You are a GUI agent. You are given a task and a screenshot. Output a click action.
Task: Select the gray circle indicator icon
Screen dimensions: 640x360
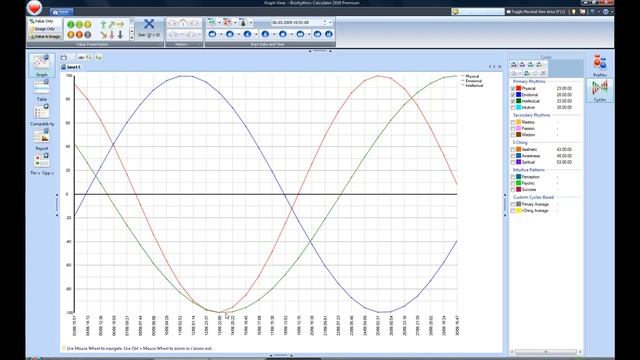[x=87, y=35]
